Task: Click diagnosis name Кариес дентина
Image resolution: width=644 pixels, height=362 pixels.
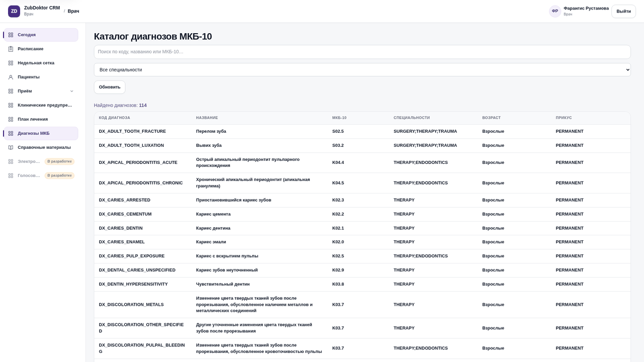Action: 213,228
